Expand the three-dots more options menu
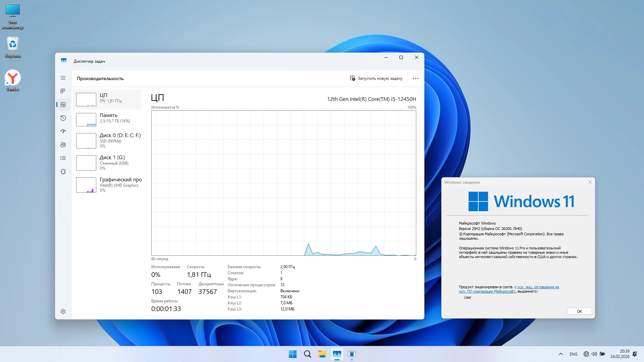 pos(415,78)
